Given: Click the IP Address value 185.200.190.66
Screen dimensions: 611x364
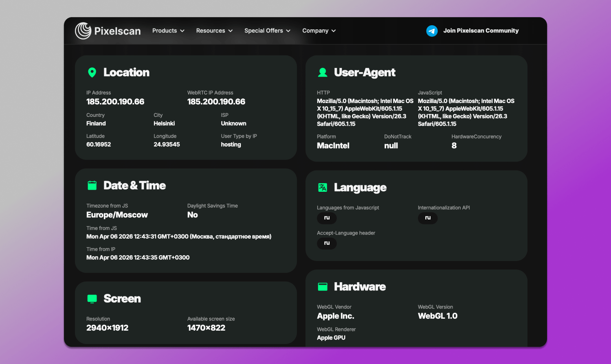Looking at the screenshot, I should [x=115, y=102].
